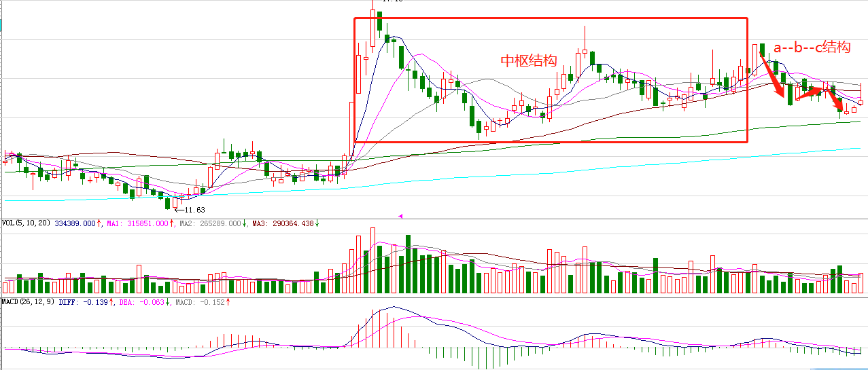
Task: Click the MACD: -0.152 reading
Action: (x=200, y=301)
